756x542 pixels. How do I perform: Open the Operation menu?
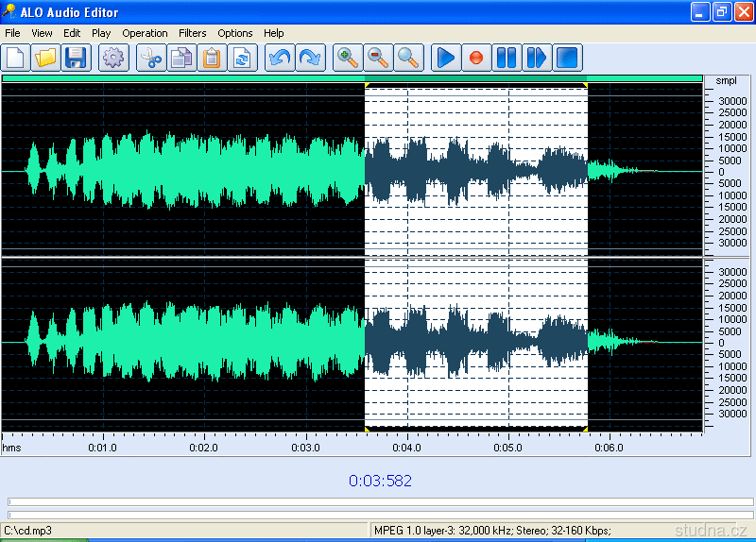145,33
